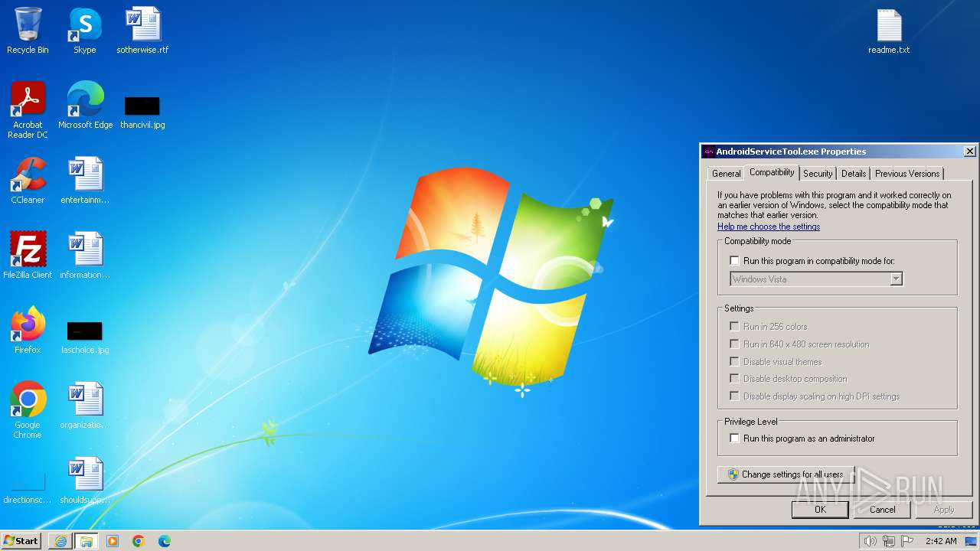Image resolution: width=980 pixels, height=551 pixels.
Task: Select the organizatio... Word document icon
Action: click(85, 406)
